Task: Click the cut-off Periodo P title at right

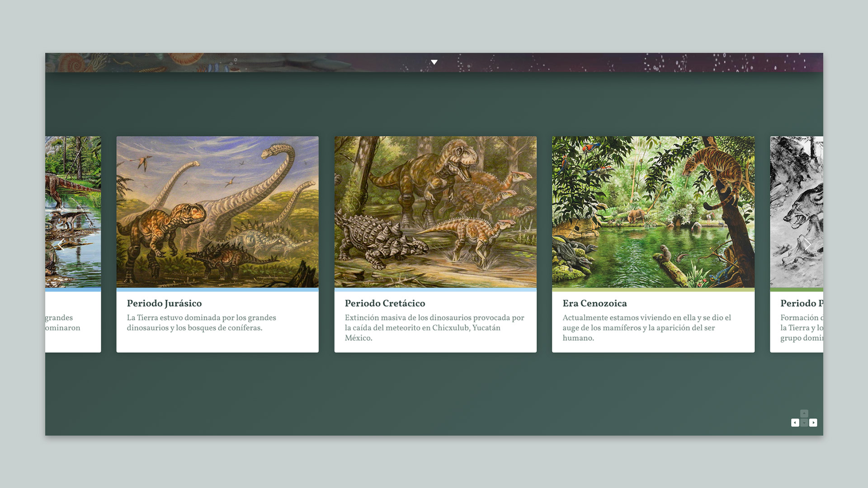Action: coord(801,303)
